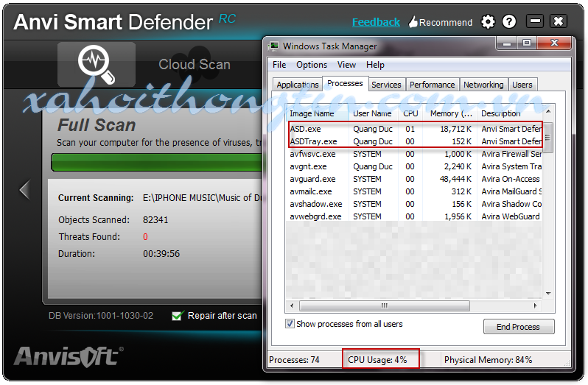Toggle the Repair after scan checkbox
Viewport: 588px width, 385px height.
click(178, 316)
